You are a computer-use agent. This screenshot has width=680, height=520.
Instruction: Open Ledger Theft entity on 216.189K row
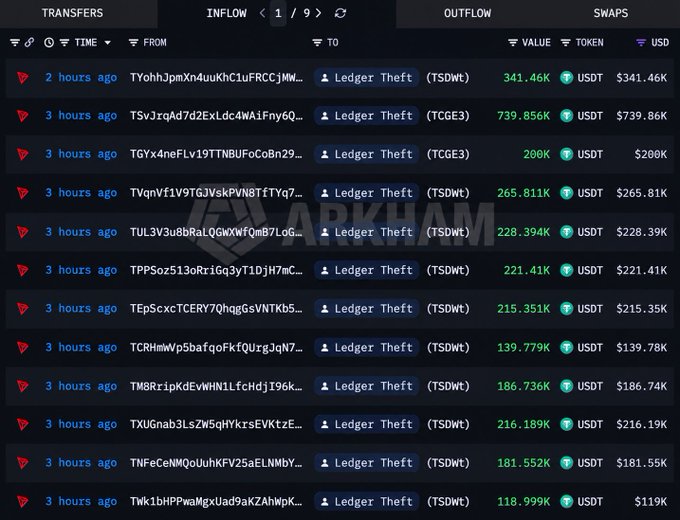(x=366, y=424)
